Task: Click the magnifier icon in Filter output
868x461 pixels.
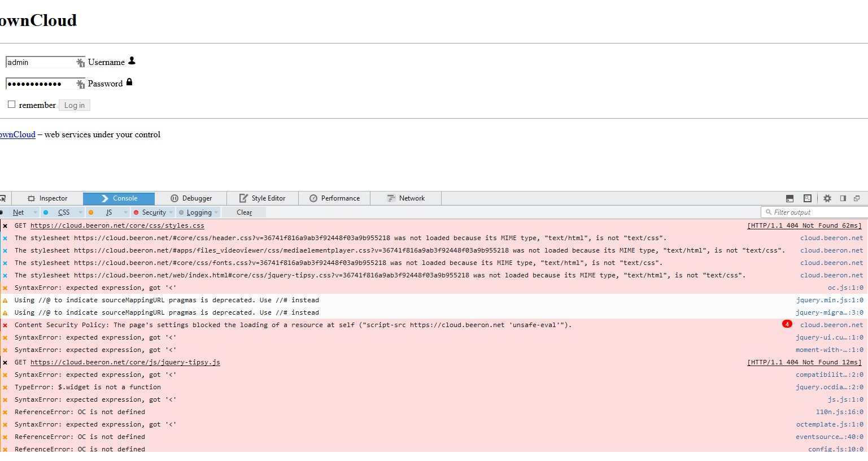Action: tap(769, 212)
